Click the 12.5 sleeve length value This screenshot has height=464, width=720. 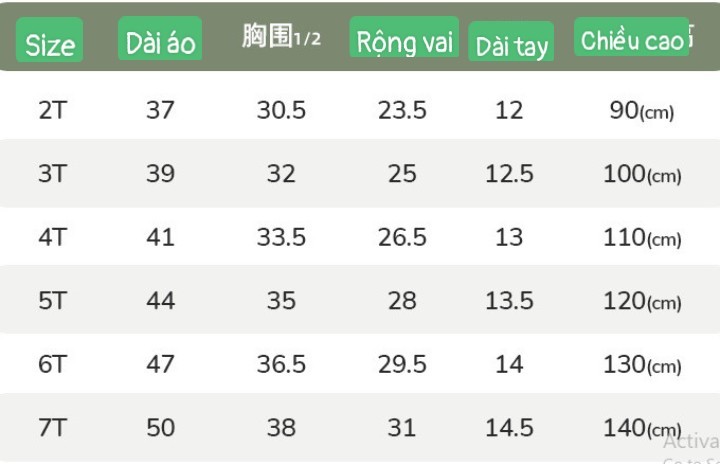click(509, 174)
